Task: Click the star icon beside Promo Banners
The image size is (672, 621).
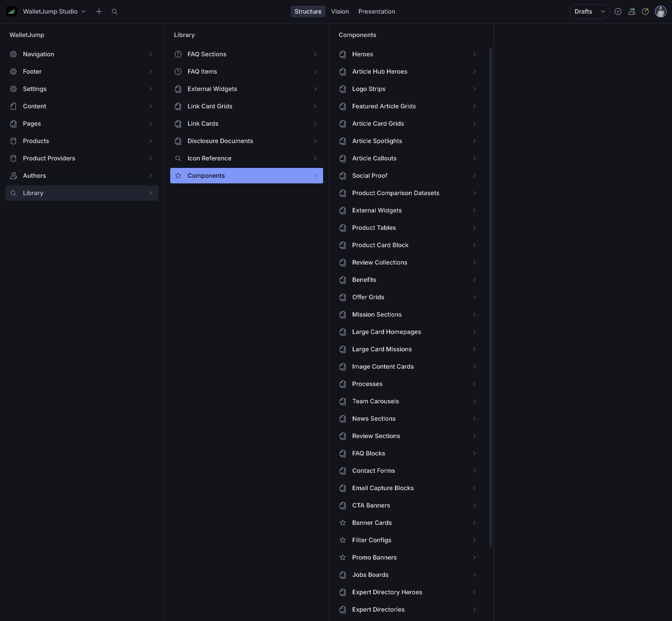Action: point(343,557)
